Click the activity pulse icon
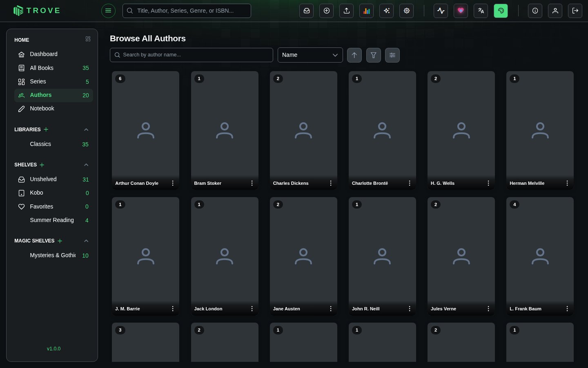 [441, 11]
